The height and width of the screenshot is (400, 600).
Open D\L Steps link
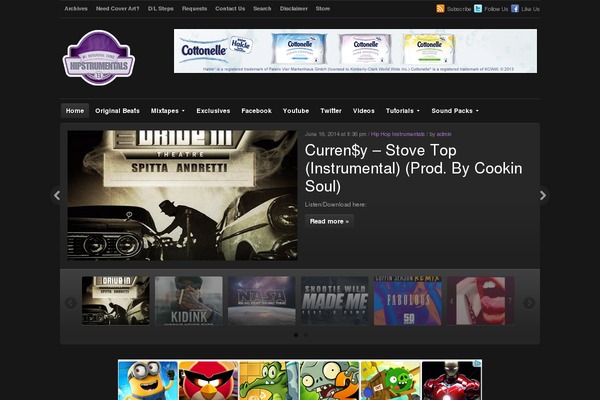161,8
